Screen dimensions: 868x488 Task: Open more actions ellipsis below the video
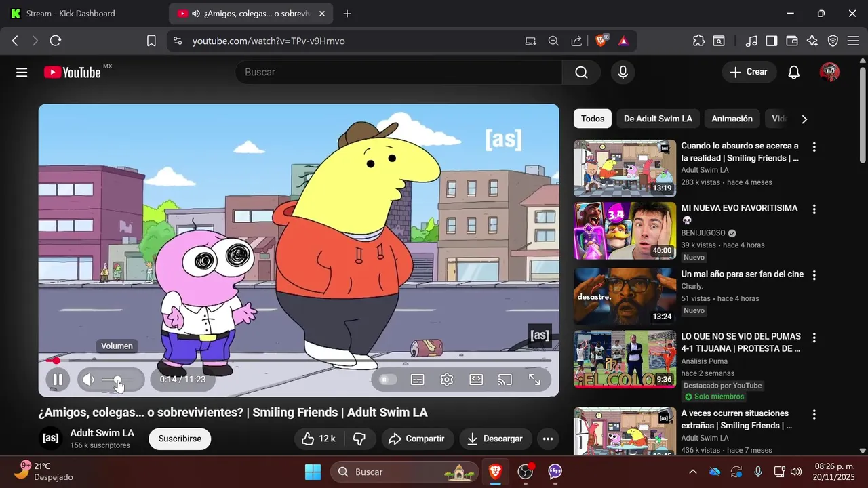click(x=548, y=439)
